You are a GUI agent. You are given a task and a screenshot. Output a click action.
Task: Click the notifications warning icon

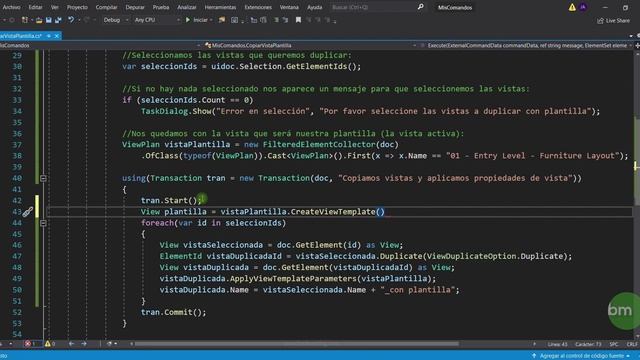(572, 7)
